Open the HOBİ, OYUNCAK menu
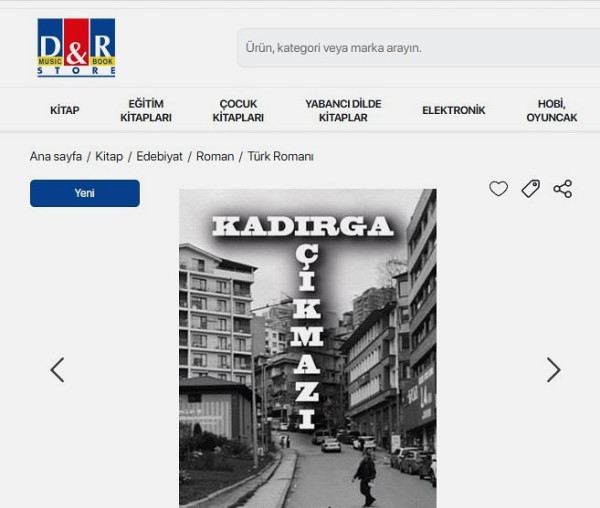 [551, 111]
